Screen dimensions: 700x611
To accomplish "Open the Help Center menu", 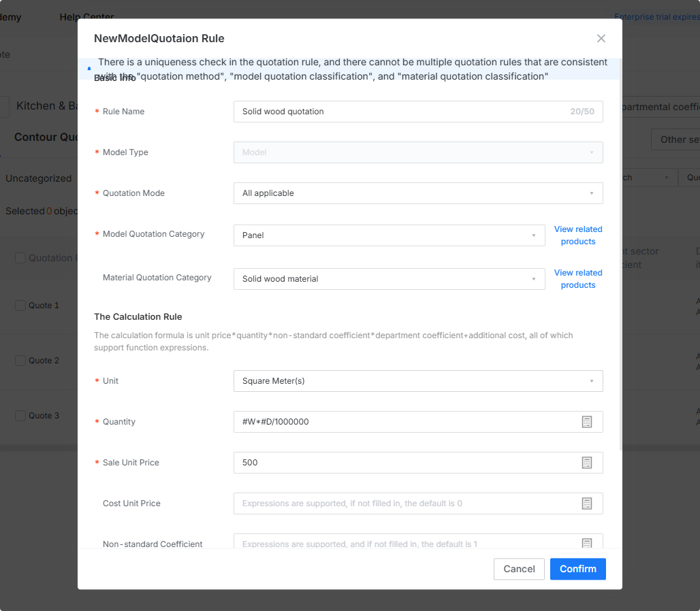I will click(86, 16).
